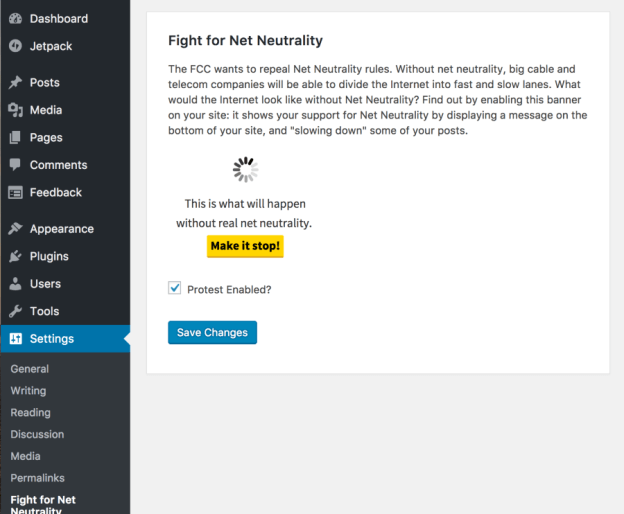Click the yellow Make it stop! button
The height and width of the screenshot is (514, 624).
click(245, 246)
